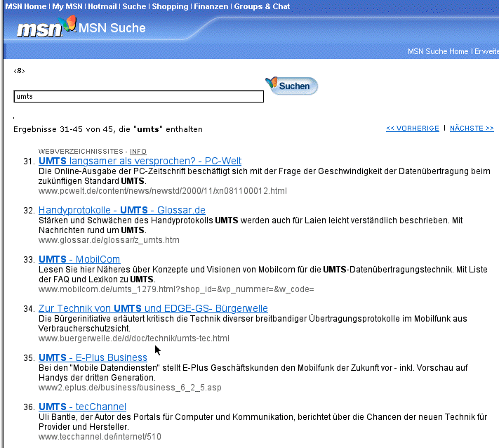Go to next results via NÄCHSTE
The height and width of the screenshot is (448, 499).
pos(472,129)
